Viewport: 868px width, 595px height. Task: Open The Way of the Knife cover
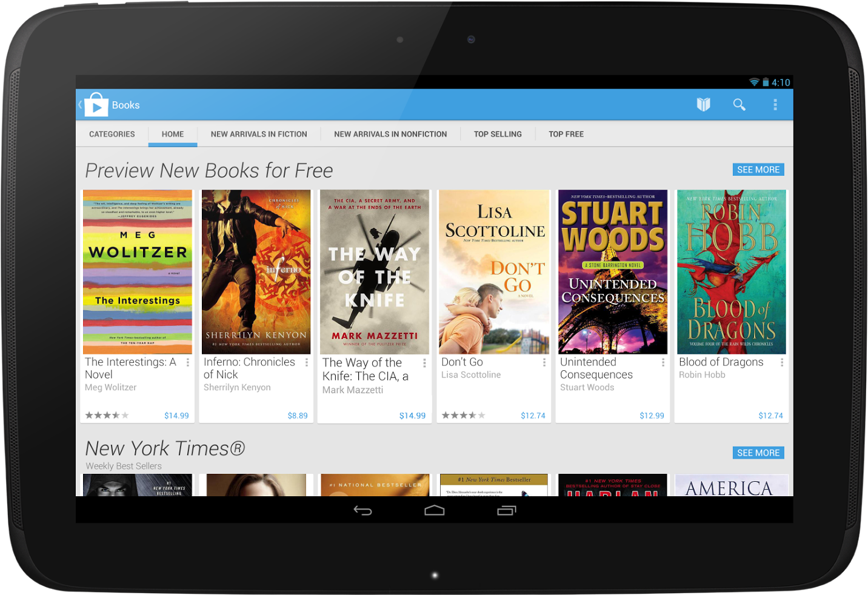coord(375,272)
